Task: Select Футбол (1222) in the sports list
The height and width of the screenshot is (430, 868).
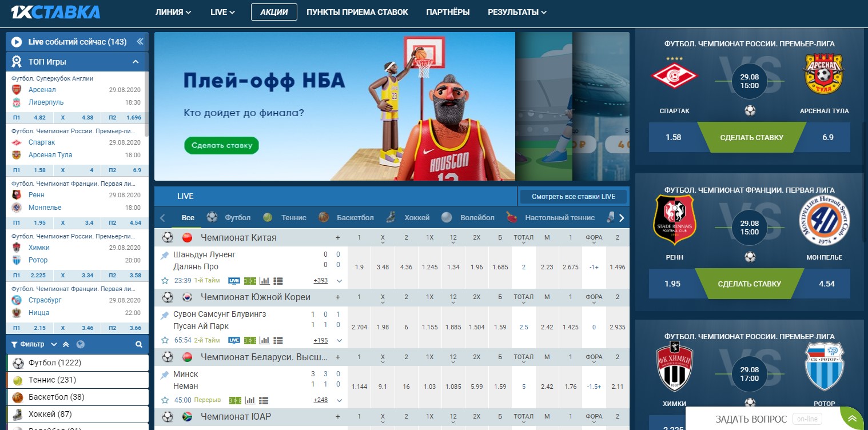Action: (x=77, y=363)
